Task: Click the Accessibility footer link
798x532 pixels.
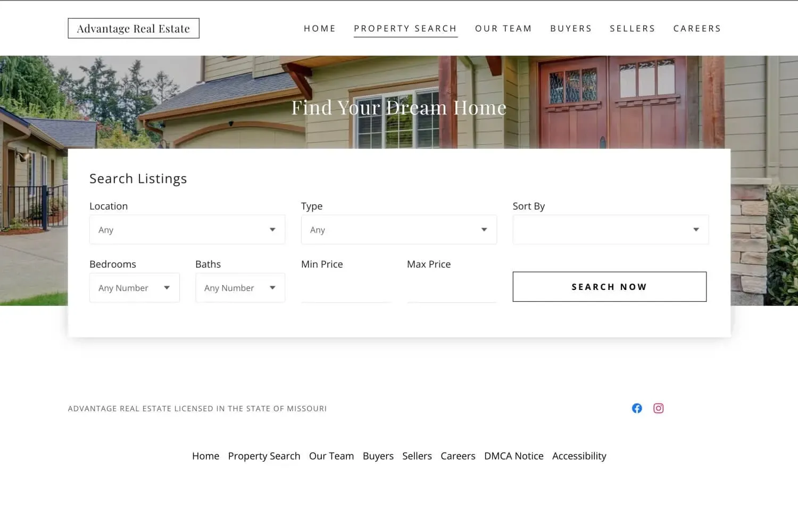Action: click(579, 456)
